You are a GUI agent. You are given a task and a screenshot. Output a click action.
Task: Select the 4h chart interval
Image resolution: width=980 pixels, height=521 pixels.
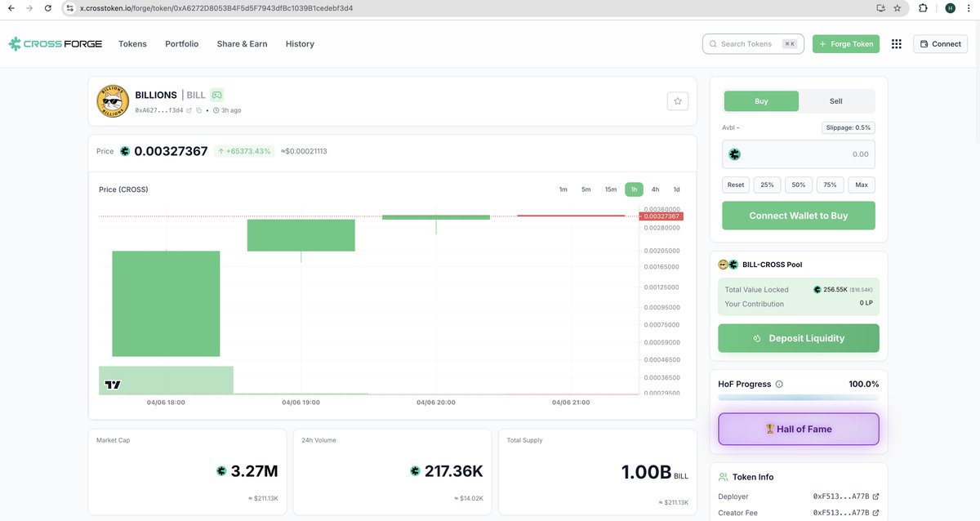tap(655, 189)
